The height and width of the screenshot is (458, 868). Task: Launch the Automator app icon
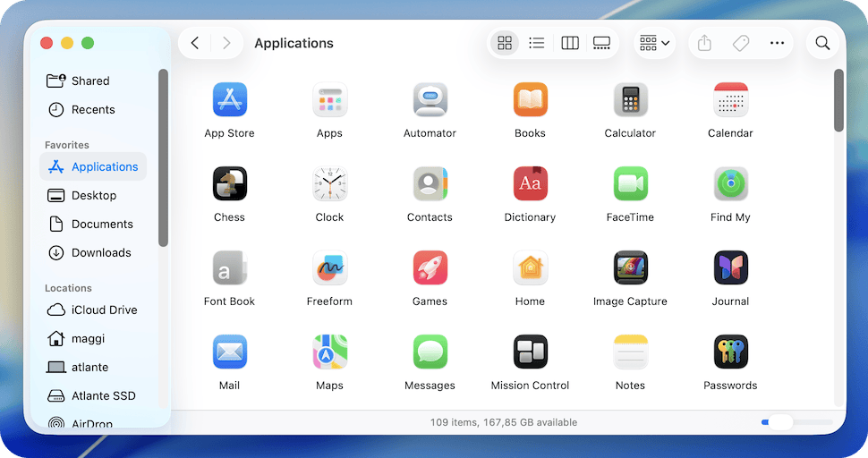point(430,100)
